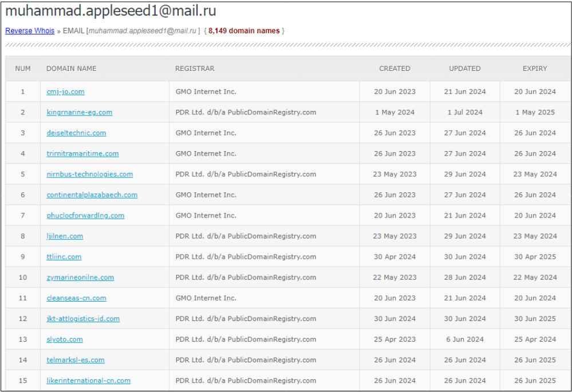Open the deiseltechnic.com domain link
This screenshot has width=572, height=392.
point(76,133)
